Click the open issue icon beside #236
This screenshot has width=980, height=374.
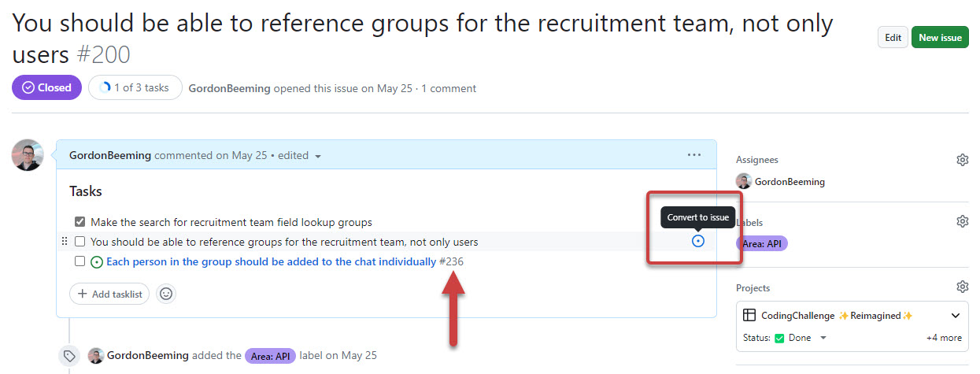click(97, 261)
